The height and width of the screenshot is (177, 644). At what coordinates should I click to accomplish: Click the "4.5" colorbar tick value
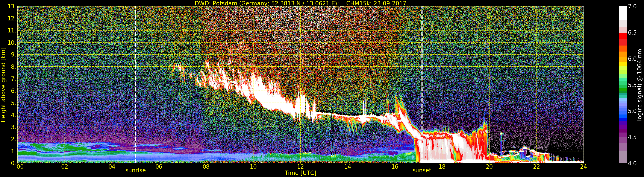632,137
